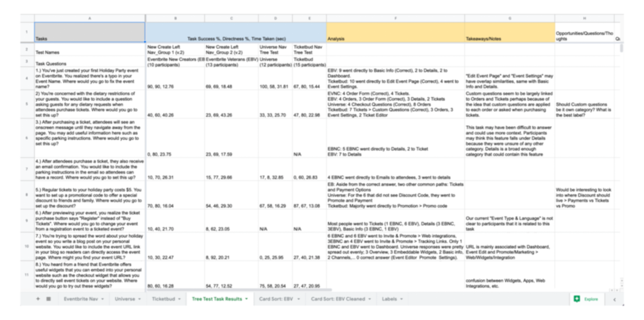Select the Task Questions cell

click(x=90, y=62)
